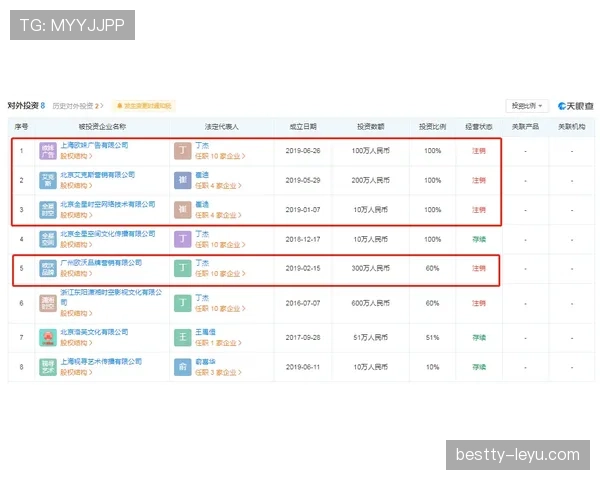This screenshot has width=600, height=480.
Task: Open row 2 company name link
Action: 98,175
